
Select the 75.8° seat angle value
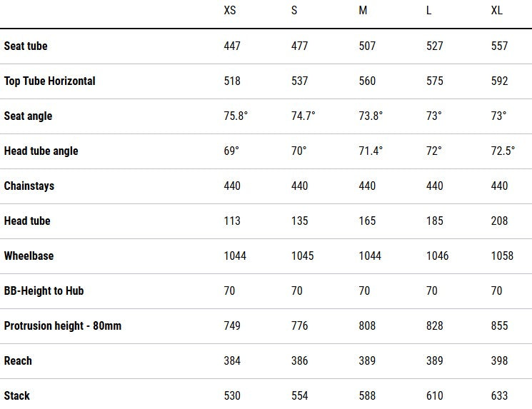pos(236,116)
